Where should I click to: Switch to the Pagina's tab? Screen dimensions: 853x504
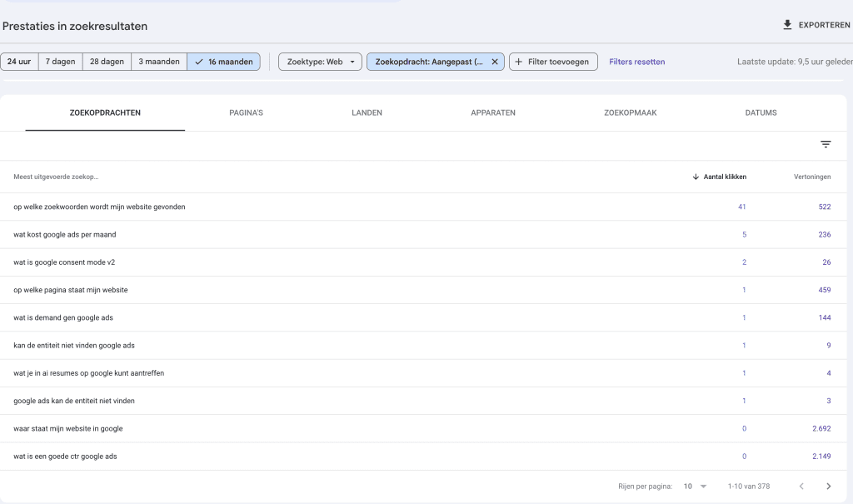pyautogui.click(x=246, y=112)
